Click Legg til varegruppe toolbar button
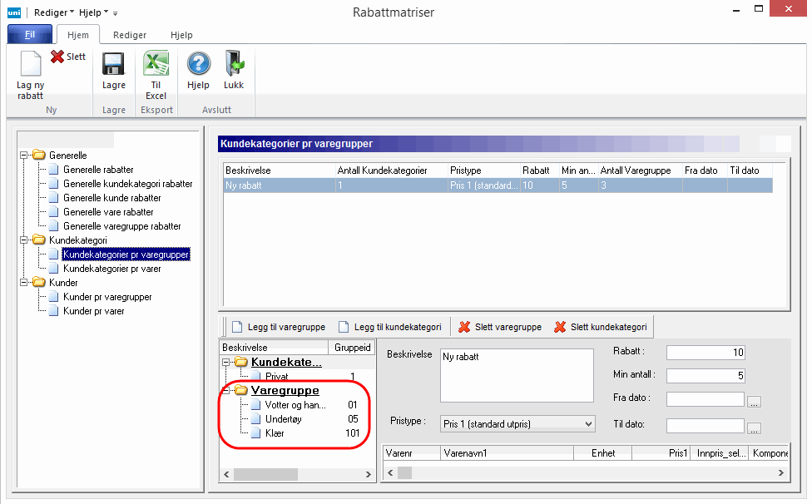This screenshot has width=812, height=504. pos(278,327)
